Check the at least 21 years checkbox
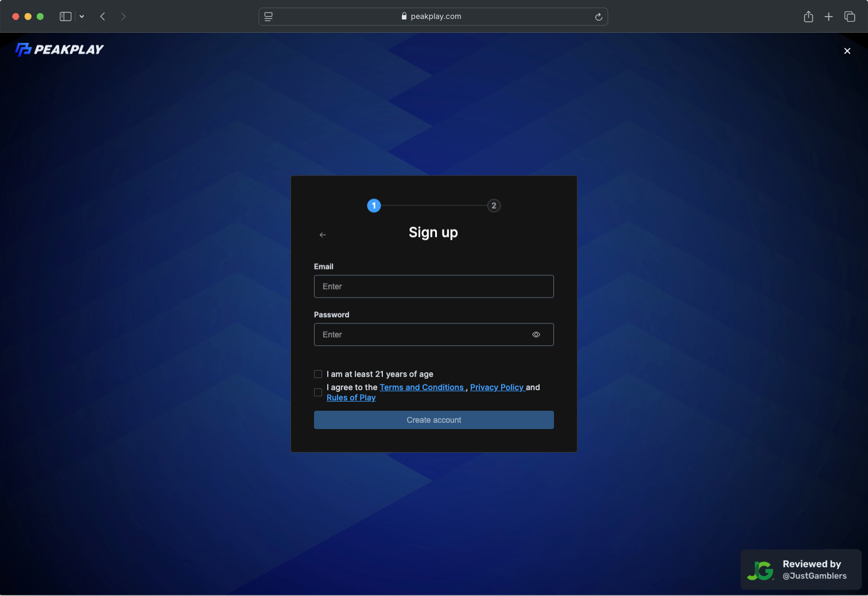This screenshot has height=596, width=868. pyautogui.click(x=318, y=374)
